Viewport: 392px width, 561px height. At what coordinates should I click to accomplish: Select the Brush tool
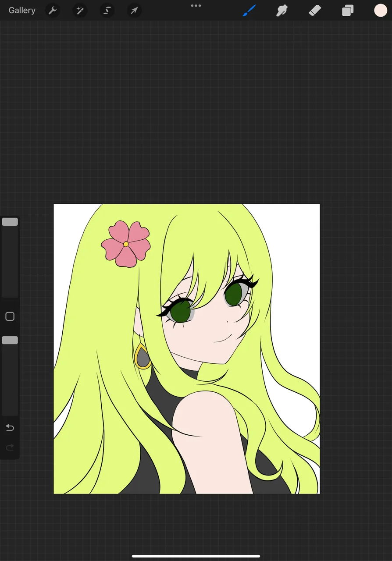[249, 10]
